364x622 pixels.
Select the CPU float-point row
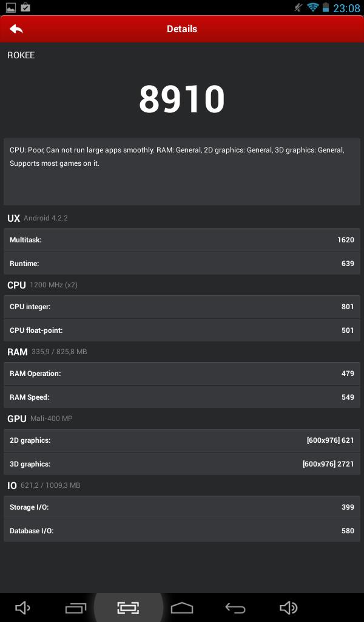click(182, 330)
